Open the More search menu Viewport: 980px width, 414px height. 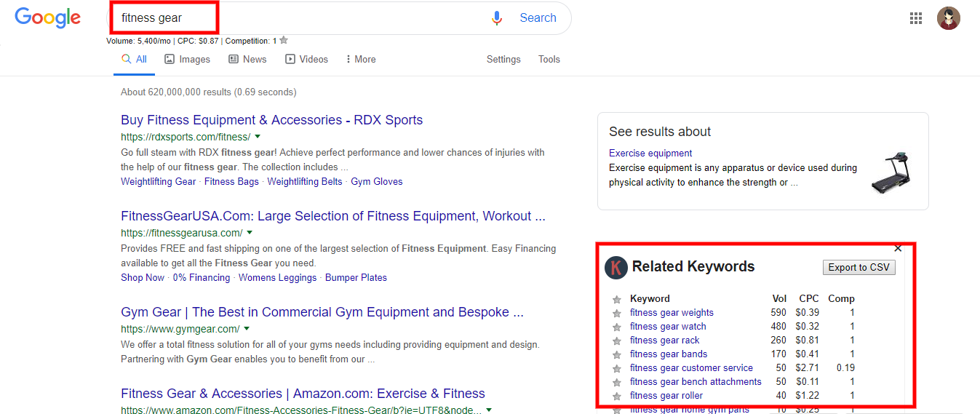(x=360, y=60)
